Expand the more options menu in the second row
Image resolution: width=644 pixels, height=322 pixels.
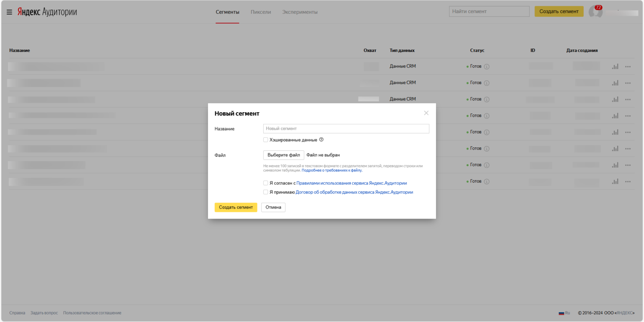click(x=628, y=83)
